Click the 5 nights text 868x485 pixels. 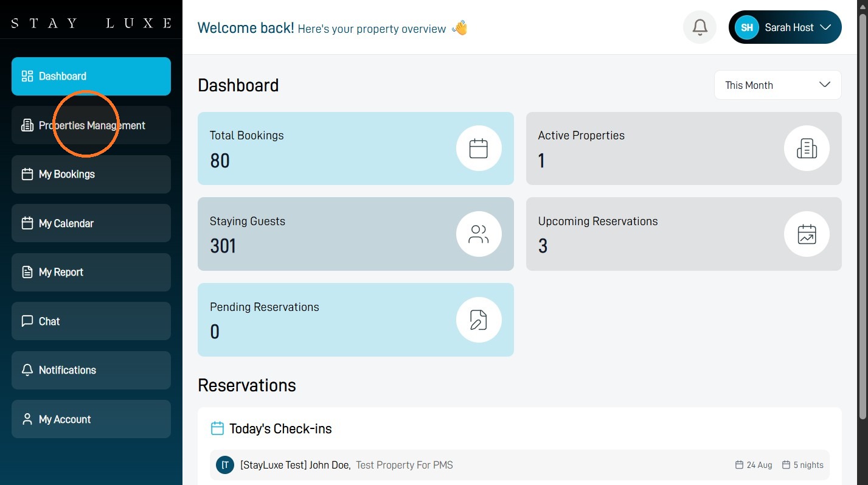(808, 465)
